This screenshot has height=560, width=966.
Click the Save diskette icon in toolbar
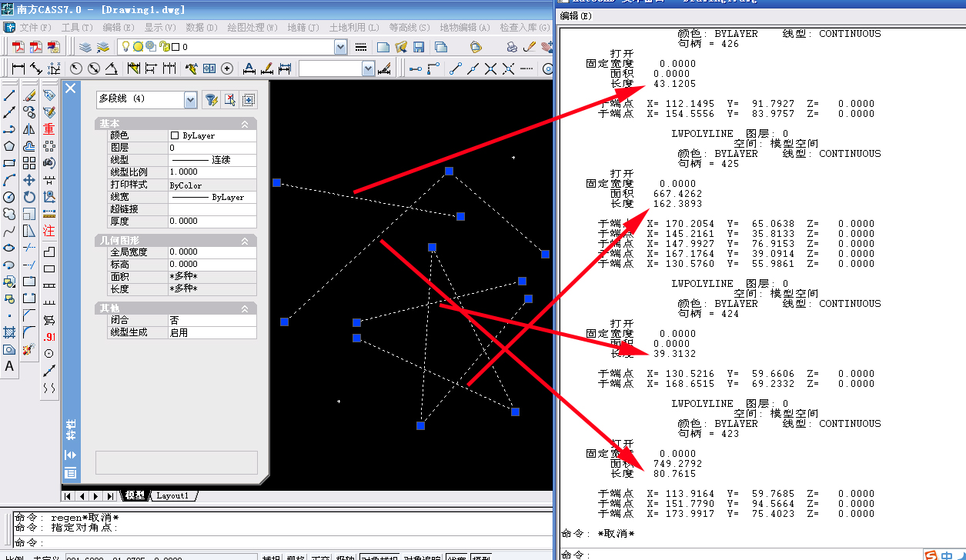pos(419,47)
